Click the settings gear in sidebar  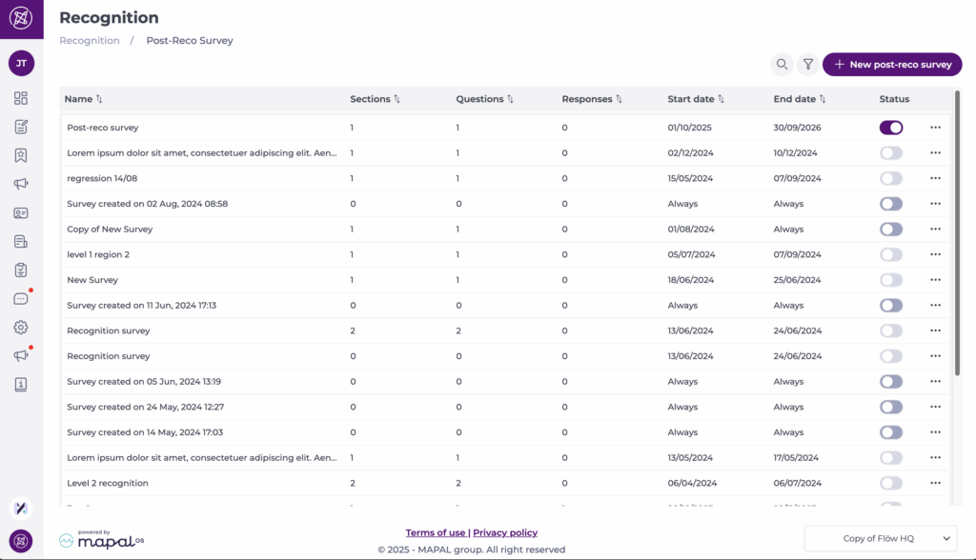(x=21, y=328)
